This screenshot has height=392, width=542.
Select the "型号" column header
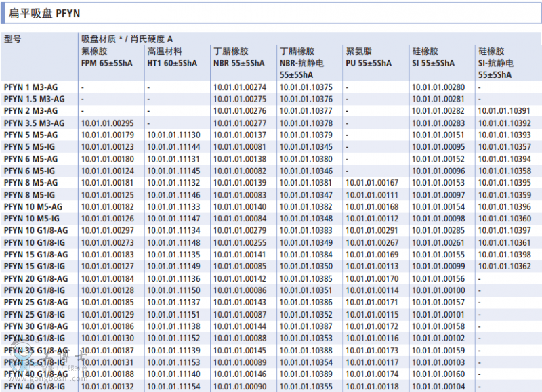coord(13,39)
